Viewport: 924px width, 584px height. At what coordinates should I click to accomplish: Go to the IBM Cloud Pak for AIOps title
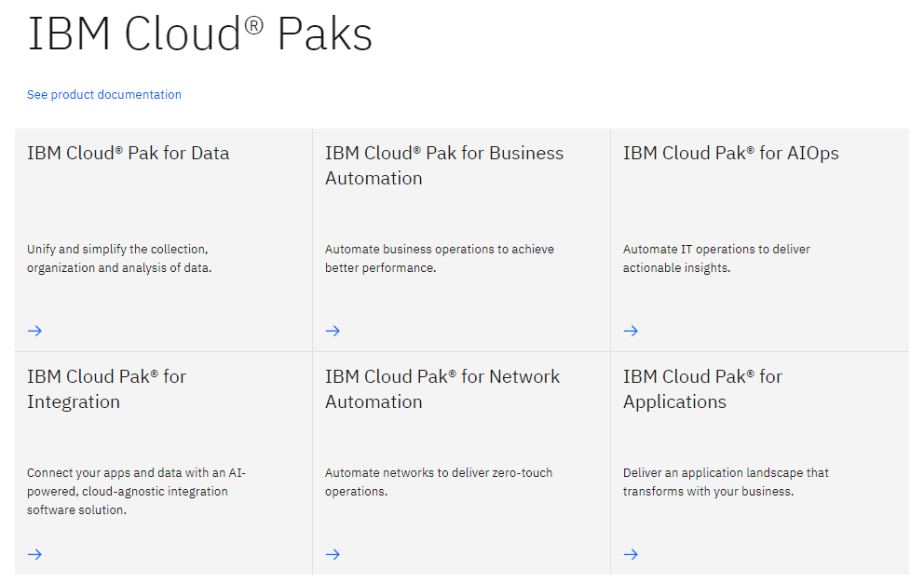click(x=730, y=154)
